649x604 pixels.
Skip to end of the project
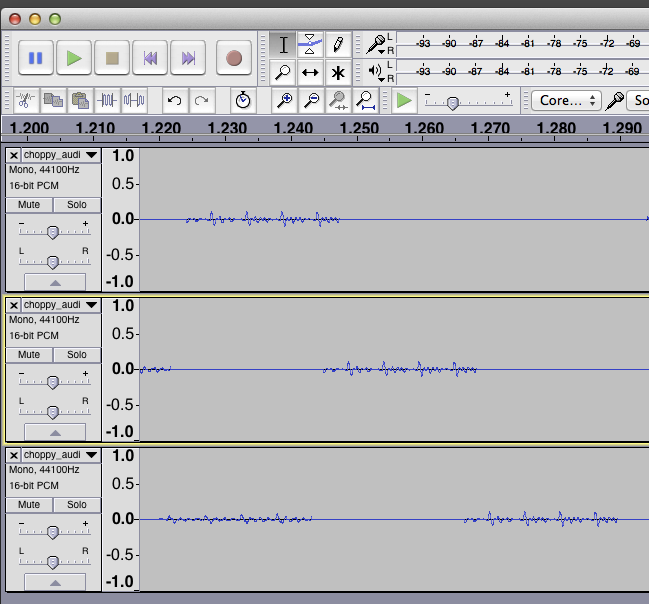point(188,58)
